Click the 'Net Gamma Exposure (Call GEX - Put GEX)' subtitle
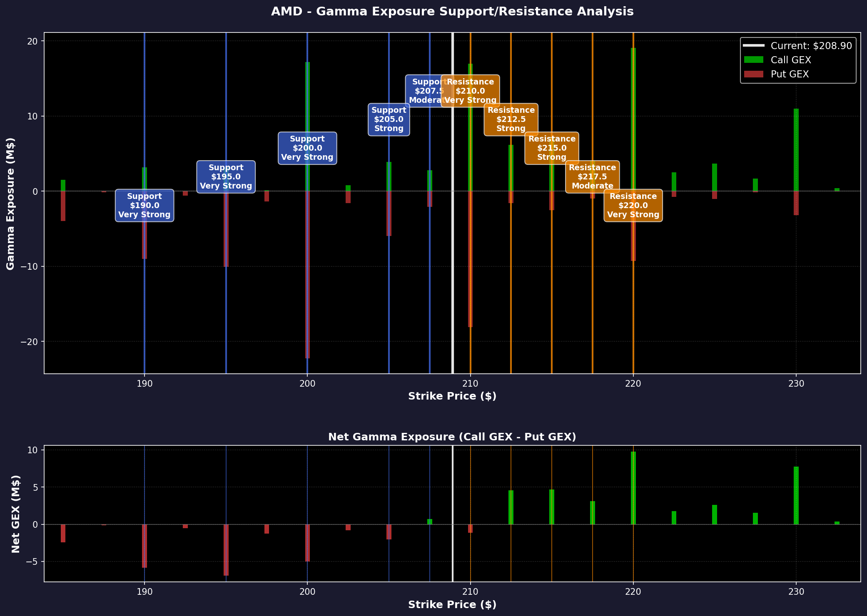 click(x=452, y=437)
